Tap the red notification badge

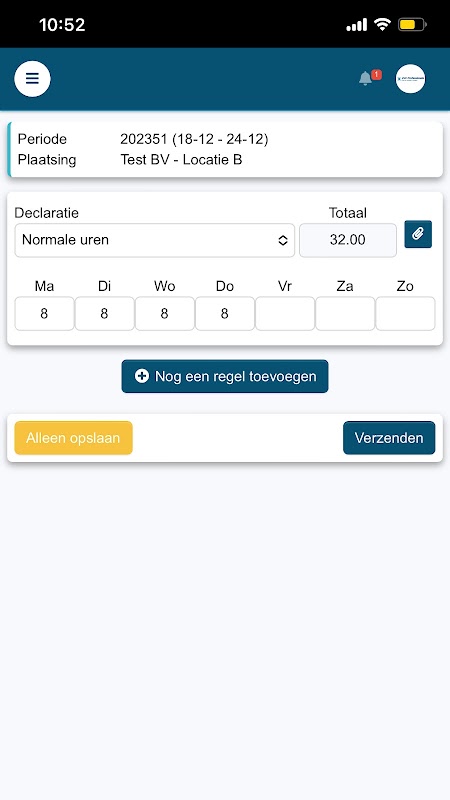pos(377,74)
